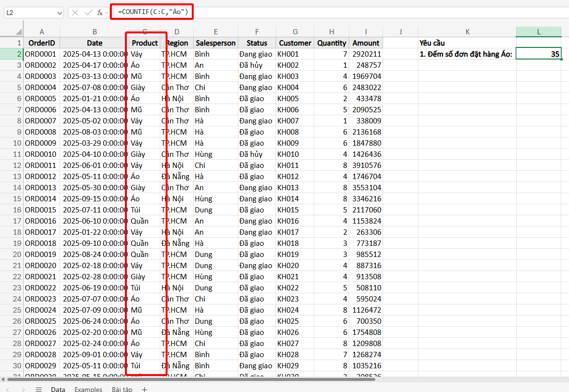Select date cell 2025-07-08 0:00:00
The height and width of the screenshot is (392, 569).
click(x=94, y=88)
